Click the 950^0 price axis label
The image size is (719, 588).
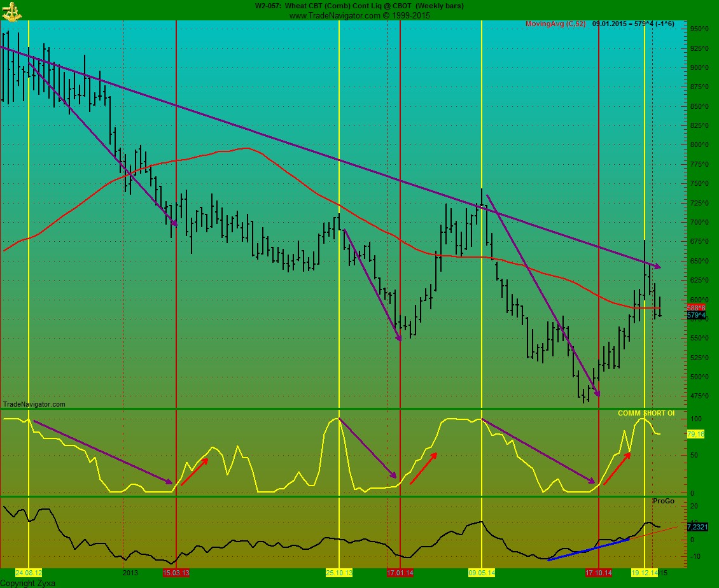[x=699, y=29]
